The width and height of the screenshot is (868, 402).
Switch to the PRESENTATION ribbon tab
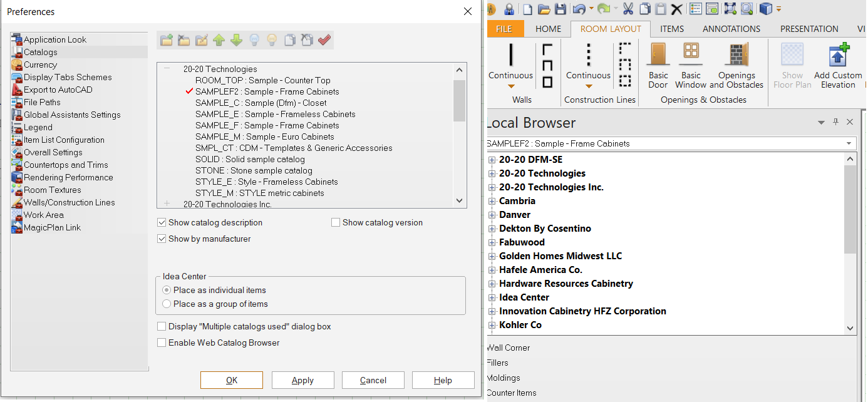[x=809, y=29]
